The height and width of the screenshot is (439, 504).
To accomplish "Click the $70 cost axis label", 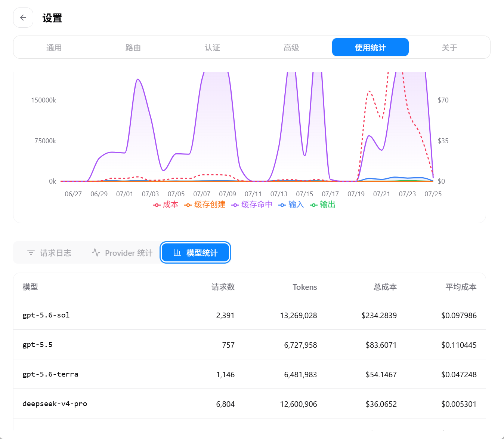I will [443, 100].
